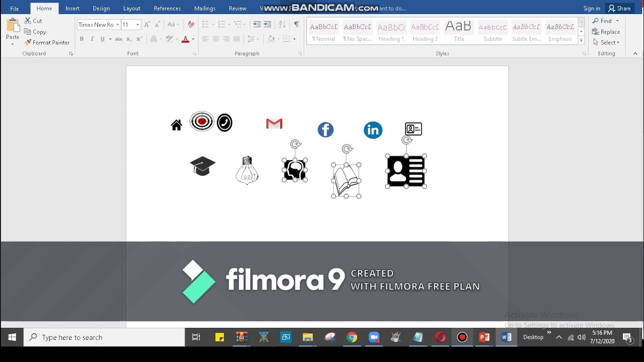Toggle show paragraph marks
This screenshot has width=644, height=362.
point(296,24)
